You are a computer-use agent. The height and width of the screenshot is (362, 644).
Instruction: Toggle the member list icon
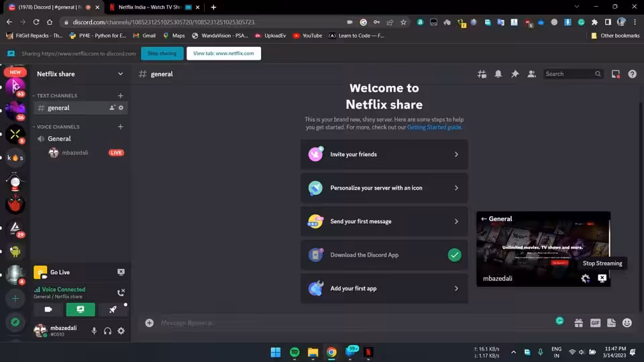[x=531, y=74]
